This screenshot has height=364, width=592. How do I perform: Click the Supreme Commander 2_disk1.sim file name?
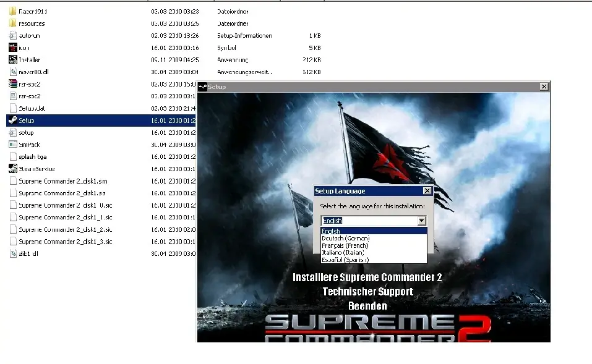(63, 181)
